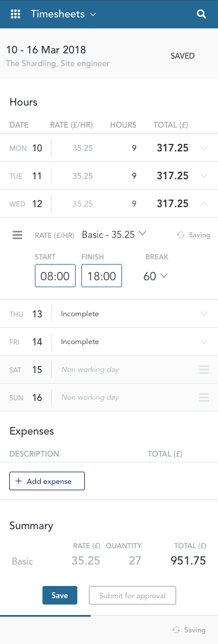This screenshot has width=218, height=644.
Task: Click the hamburger icon on Sunday 16 row
Action: [x=204, y=397]
